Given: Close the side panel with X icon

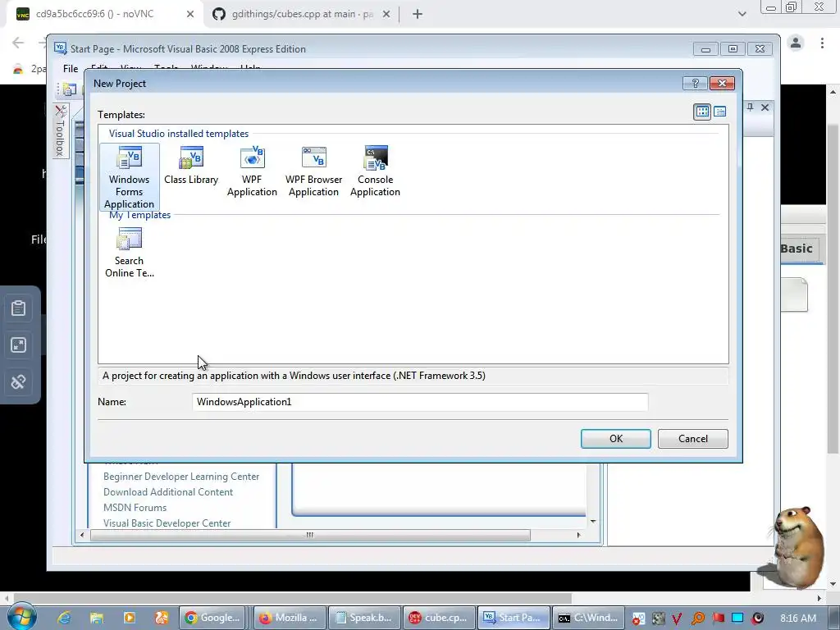Looking at the screenshot, I should point(765,107).
